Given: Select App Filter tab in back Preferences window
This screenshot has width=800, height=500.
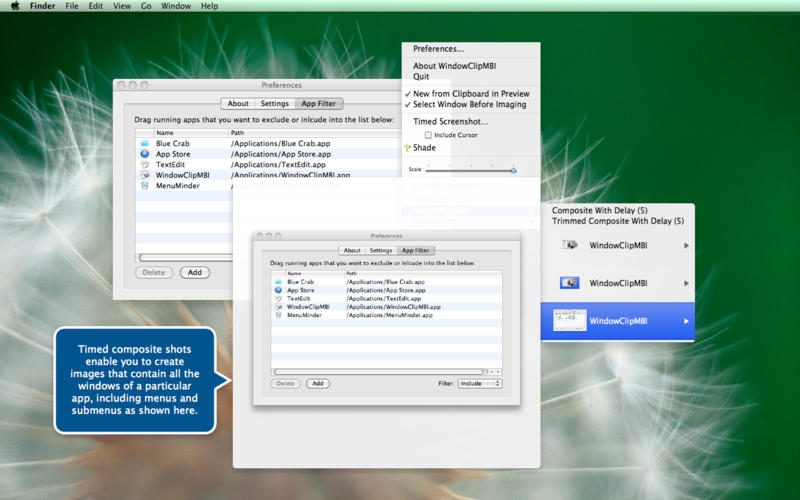Looking at the screenshot, I should click(319, 104).
